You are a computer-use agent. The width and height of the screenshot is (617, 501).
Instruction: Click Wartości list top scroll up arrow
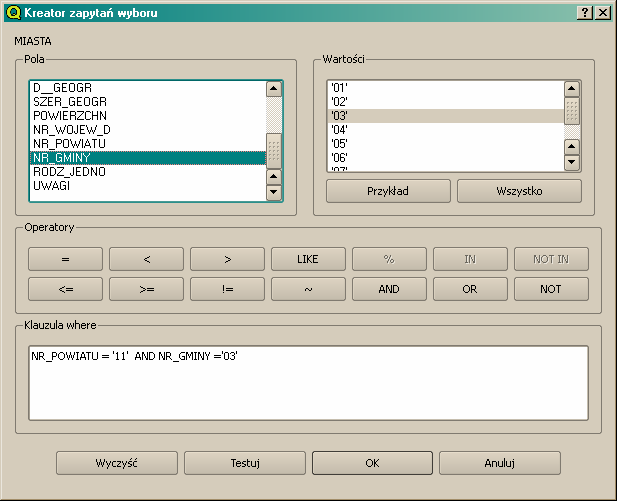pos(572,89)
